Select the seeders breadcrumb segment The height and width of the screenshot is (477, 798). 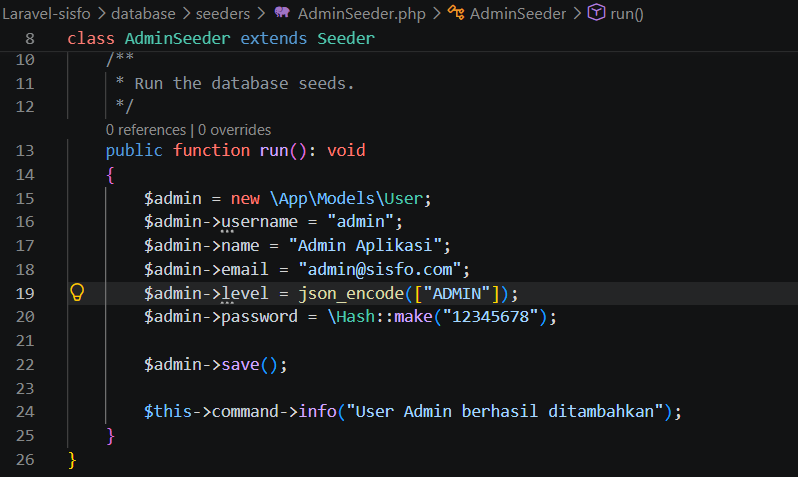(223, 14)
